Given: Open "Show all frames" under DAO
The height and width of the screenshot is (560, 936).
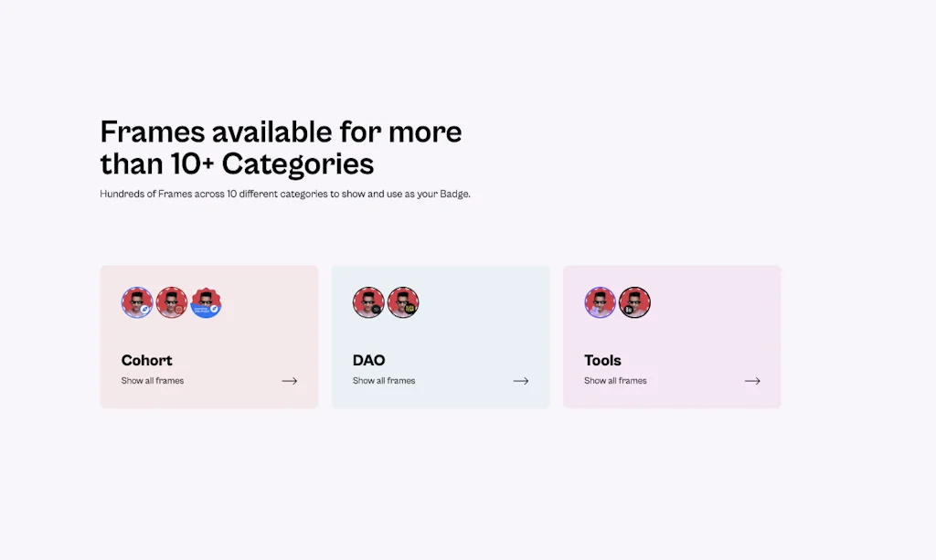Looking at the screenshot, I should (384, 381).
